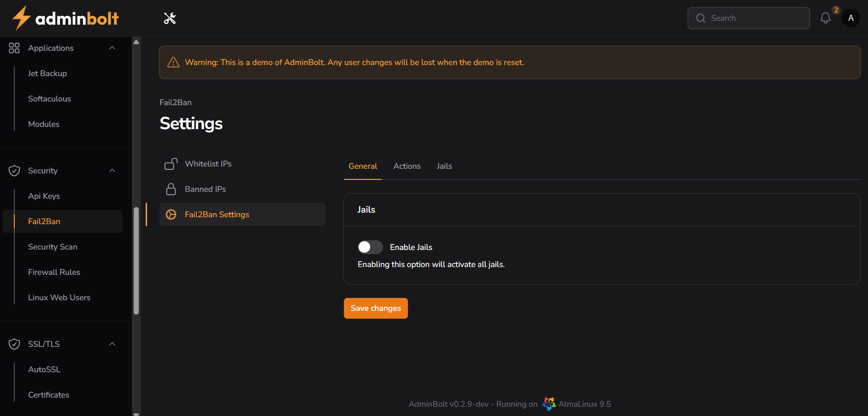Open the Security Scan page

[53, 247]
